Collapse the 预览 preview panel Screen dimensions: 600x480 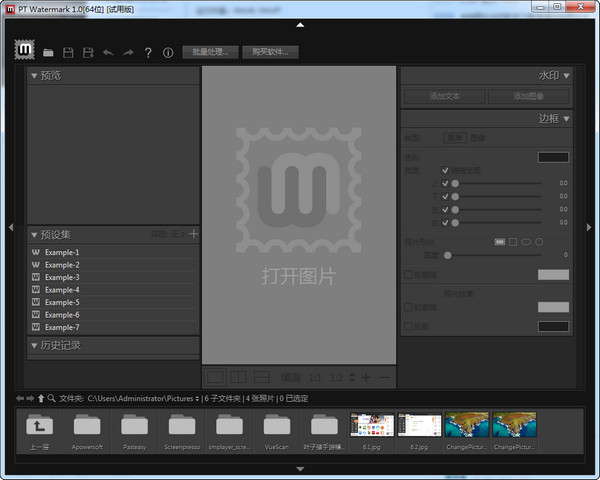(x=34, y=75)
